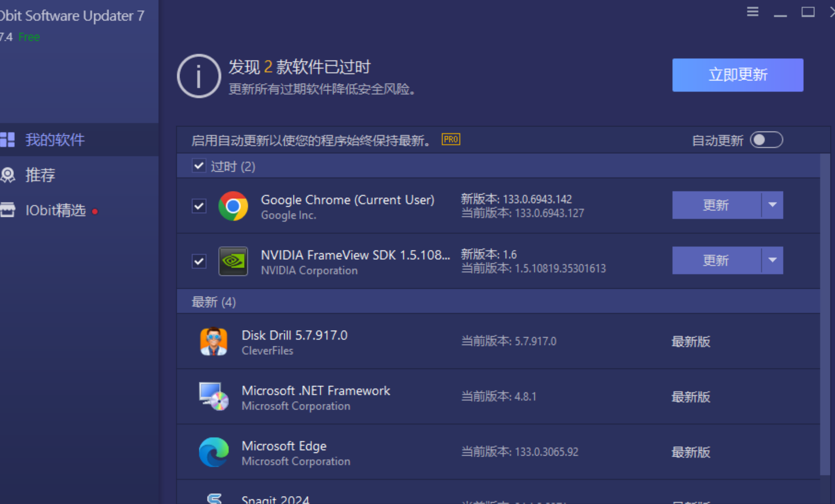
Task: Select the Microsoft .NET Framework title text
Action: click(x=316, y=390)
